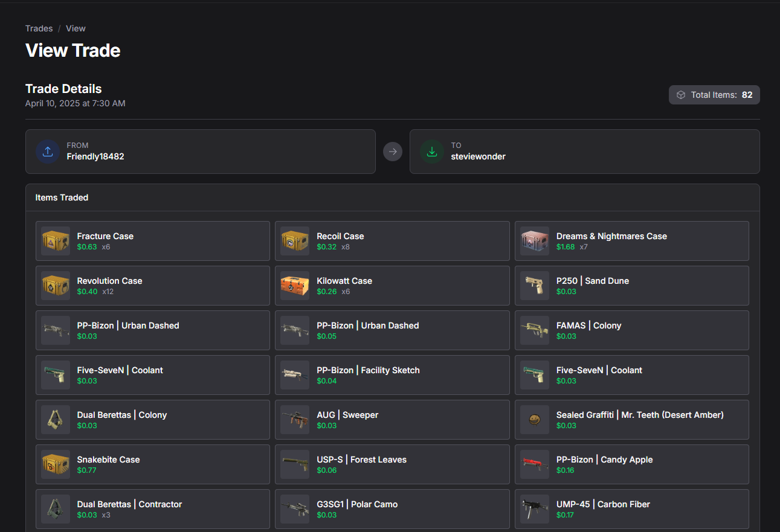
Task: Click the PP-Bizon Candy Apple weapon icon
Action: coord(535,464)
